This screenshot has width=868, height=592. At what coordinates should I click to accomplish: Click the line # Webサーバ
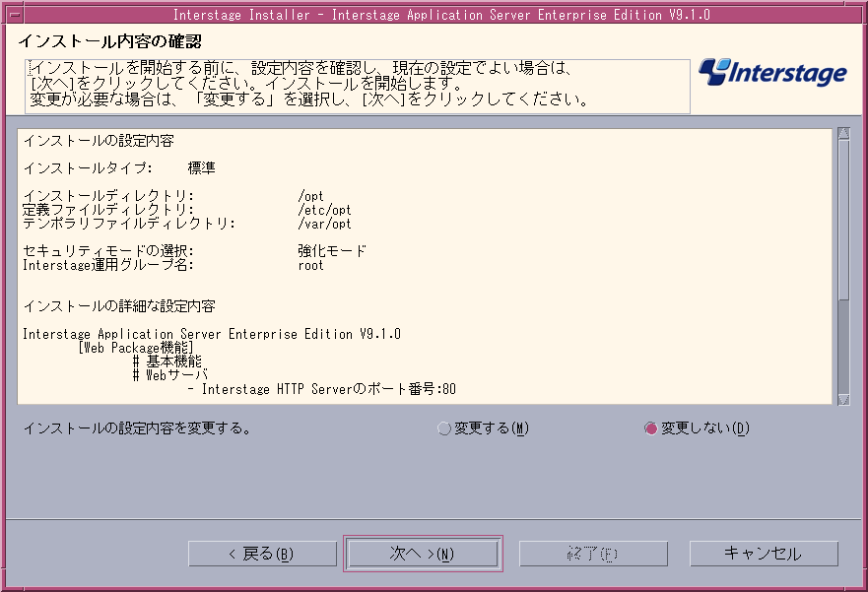(170, 375)
